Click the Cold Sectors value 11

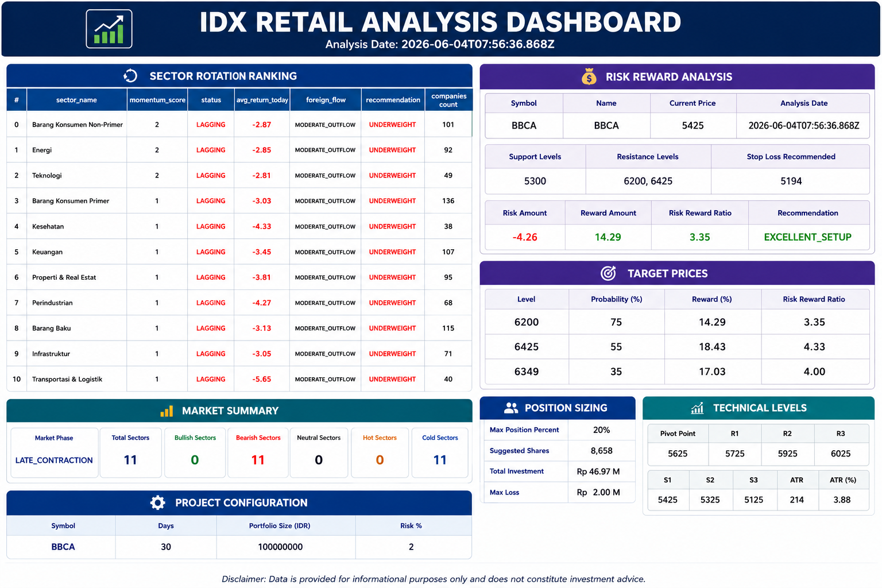tap(440, 460)
